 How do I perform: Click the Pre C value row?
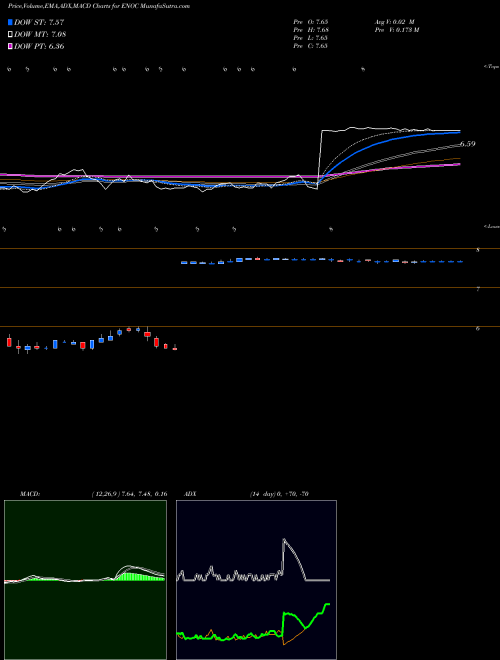(x=311, y=46)
